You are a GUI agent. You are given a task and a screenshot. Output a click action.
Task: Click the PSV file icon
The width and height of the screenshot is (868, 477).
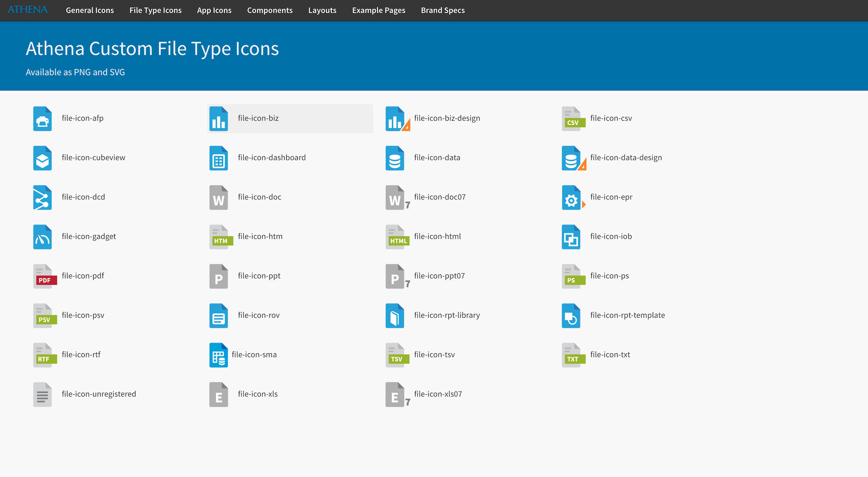[45, 316]
